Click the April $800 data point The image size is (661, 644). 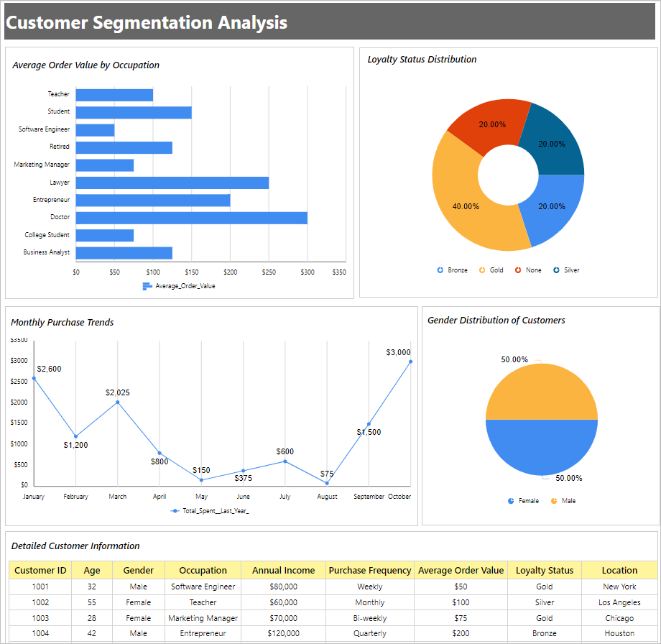[160, 453]
